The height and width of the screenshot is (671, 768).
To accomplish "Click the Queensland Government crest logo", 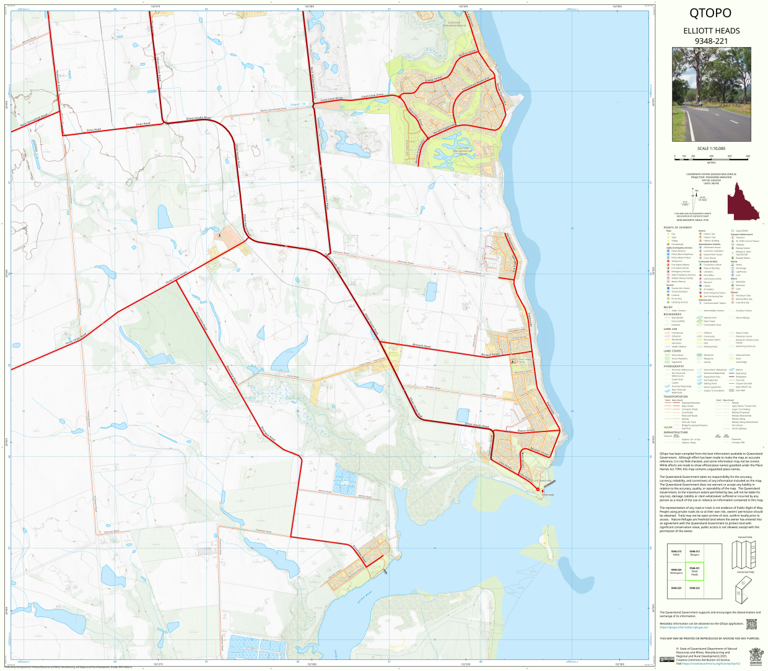I will pos(754,655).
